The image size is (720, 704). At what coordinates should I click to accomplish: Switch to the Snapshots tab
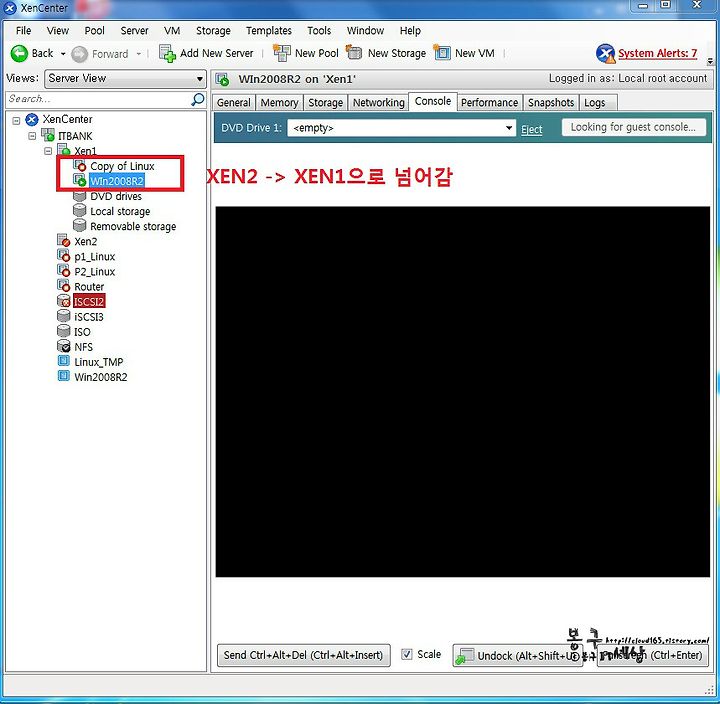click(551, 102)
